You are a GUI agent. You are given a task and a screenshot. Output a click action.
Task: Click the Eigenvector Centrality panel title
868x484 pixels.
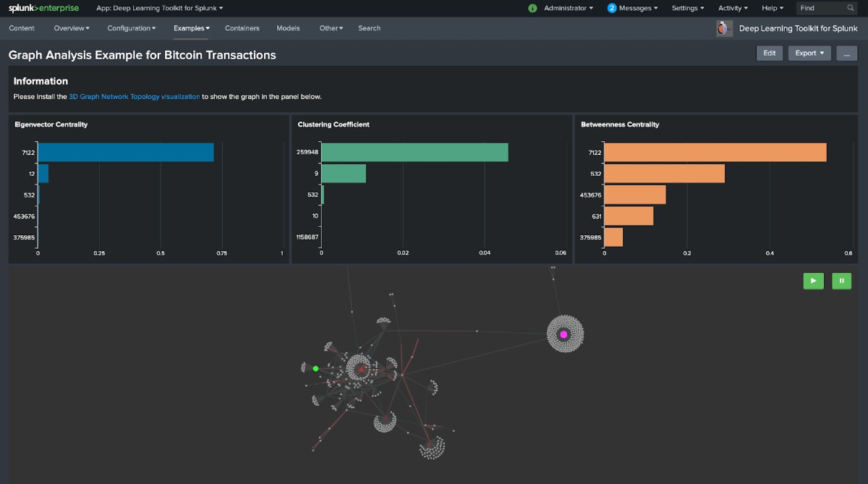click(x=51, y=124)
